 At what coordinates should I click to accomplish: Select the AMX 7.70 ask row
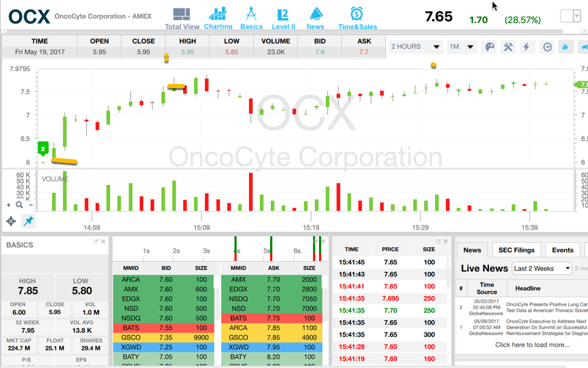coord(271,279)
